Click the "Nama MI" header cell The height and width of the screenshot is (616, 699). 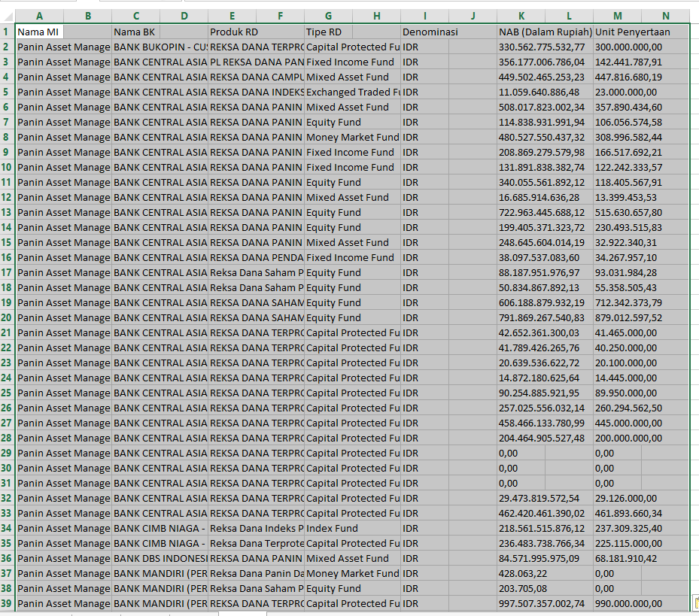(x=39, y=32)
